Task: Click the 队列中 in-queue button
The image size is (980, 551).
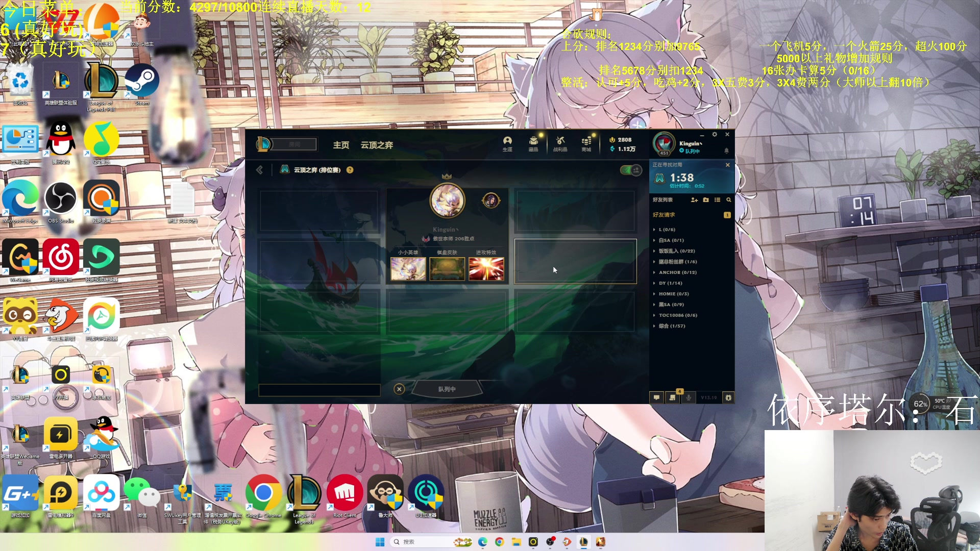Action: coord(447,389)
